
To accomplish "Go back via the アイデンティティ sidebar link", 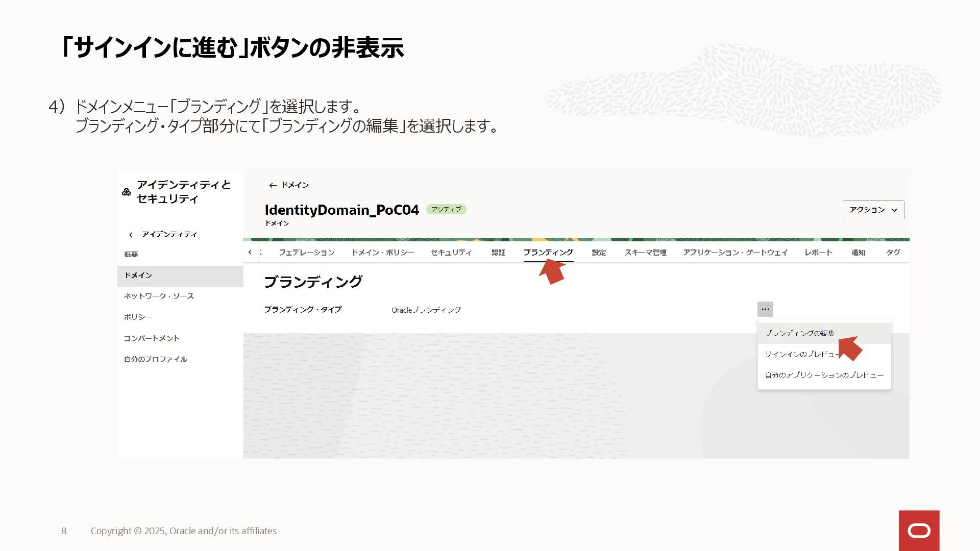I will point(169,235).
